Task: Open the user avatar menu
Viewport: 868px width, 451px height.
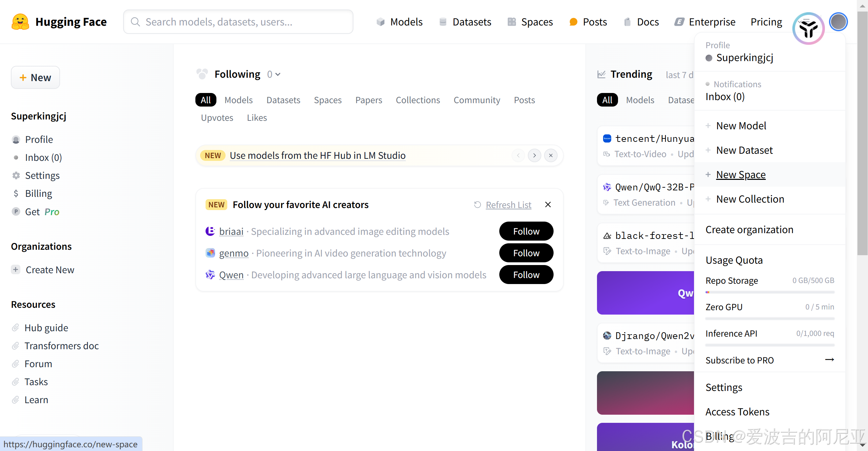Action: 838,22
